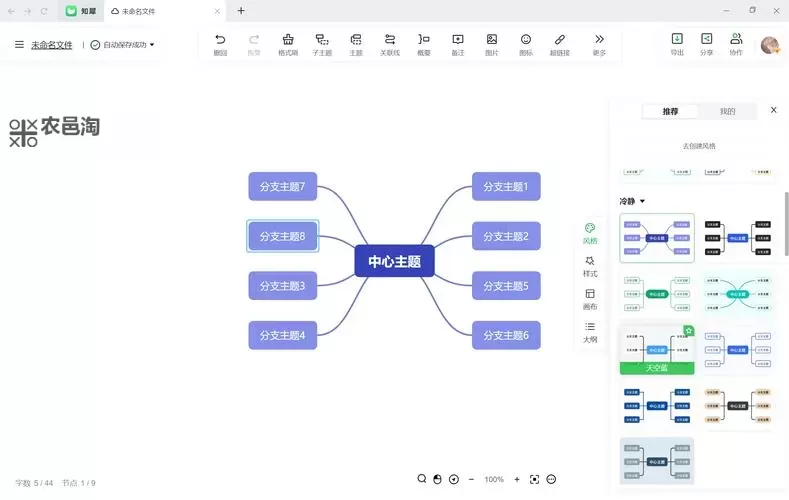Click the fit-to-screen icon in bottom bar

click(535, 480)
